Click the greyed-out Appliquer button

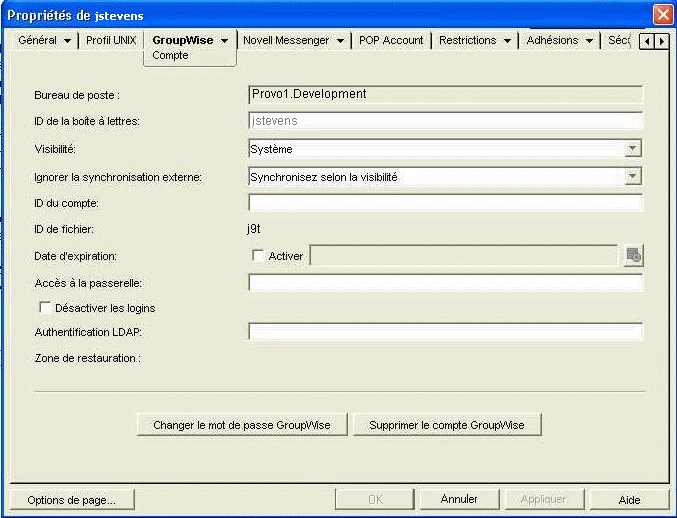click(543, 499)
